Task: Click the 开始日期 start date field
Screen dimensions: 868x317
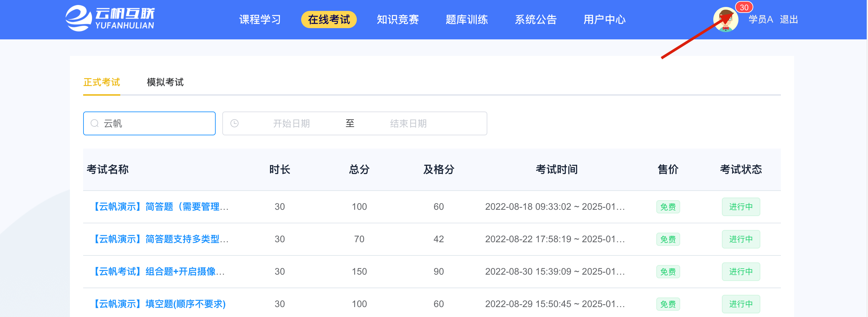Action: click(x=291, y=123)
